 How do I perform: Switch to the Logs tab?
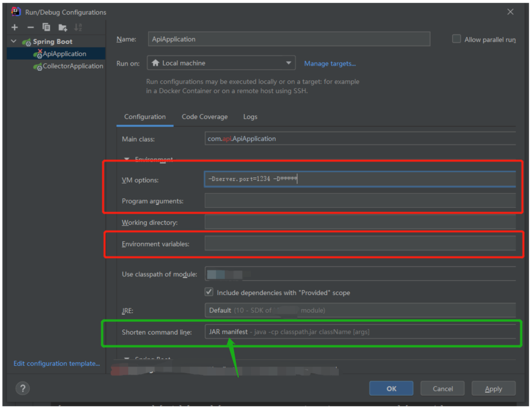(250, 116)
